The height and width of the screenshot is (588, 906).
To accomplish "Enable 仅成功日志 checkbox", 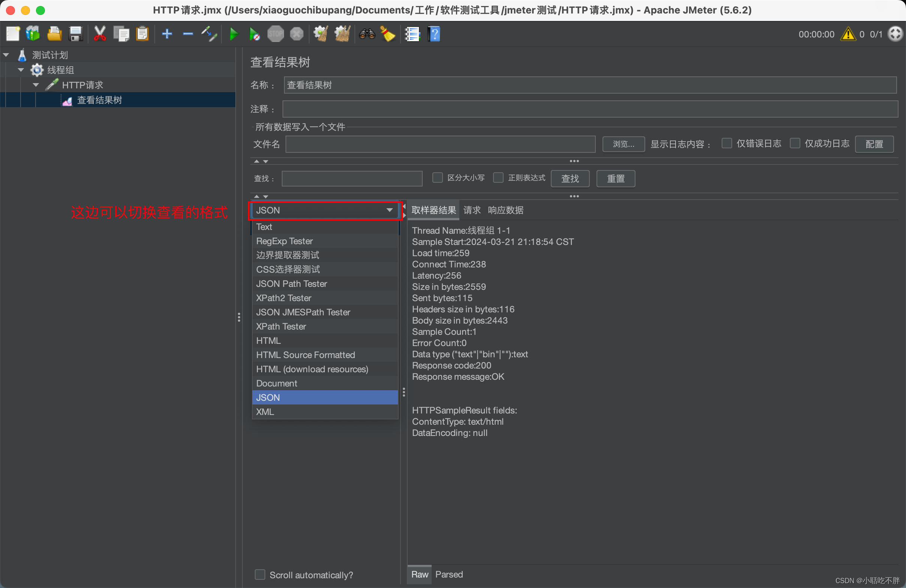I will pyautogui.click(x=795, y=143).
